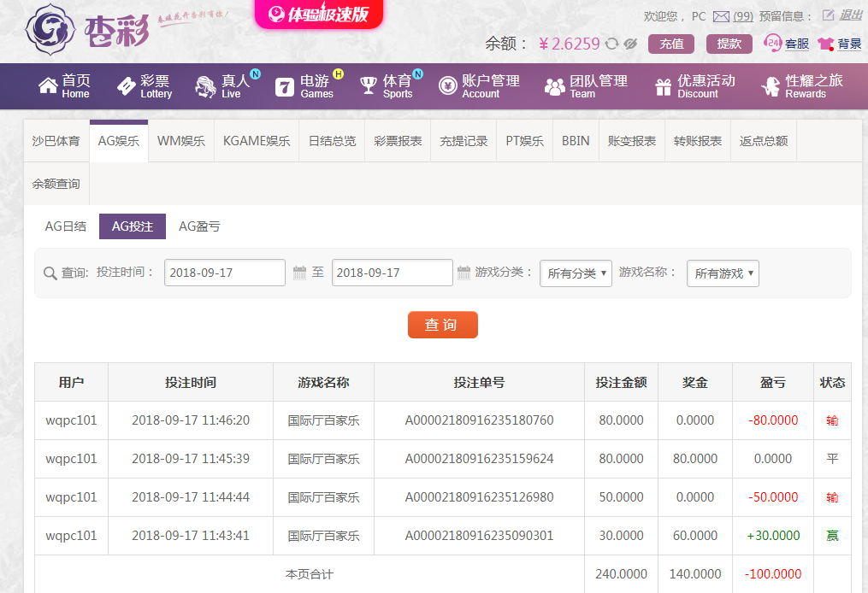Screen dimensions: 868x593
Task: Click the 充值 recharge button
Action: click(671, 44)
